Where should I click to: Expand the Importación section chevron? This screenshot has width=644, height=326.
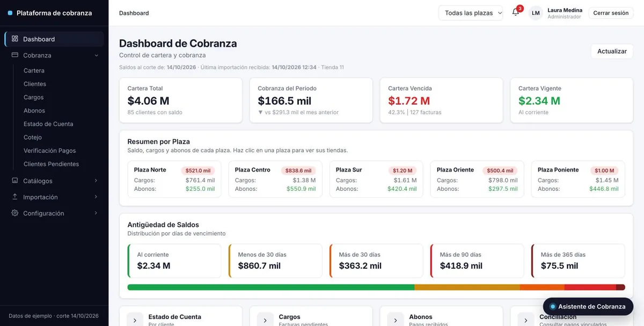(x=96, y=197)
